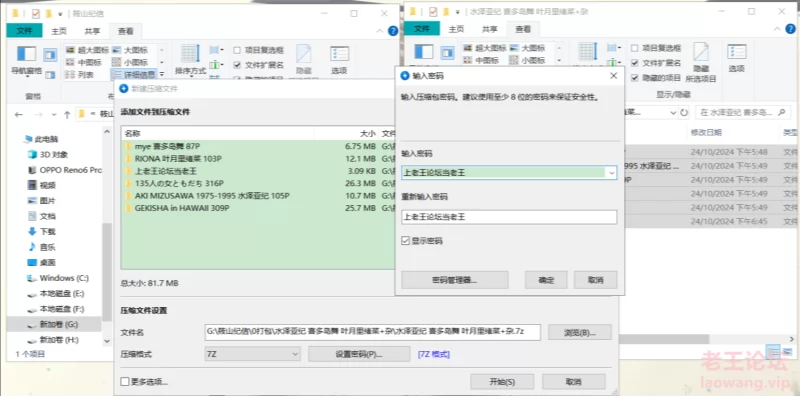Open OPPO Reno6 Pro in the navigation pane
The height and width of the screenshot is (396, 800).
click(x=64, y=170)
